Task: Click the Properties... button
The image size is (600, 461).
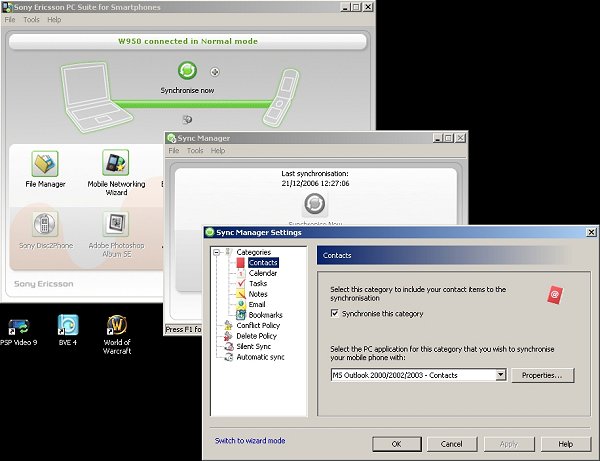Action: pyautogui.click(x=543, y=375)
